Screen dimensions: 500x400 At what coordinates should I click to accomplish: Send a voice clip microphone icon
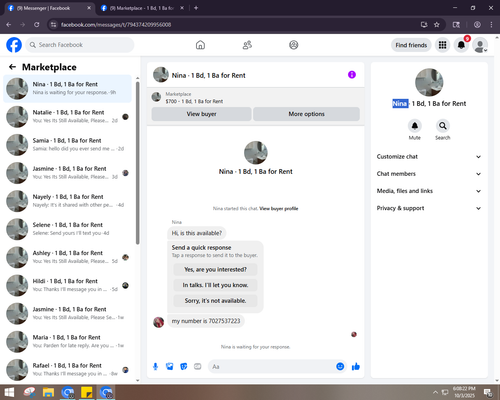(x=155, y=367)
